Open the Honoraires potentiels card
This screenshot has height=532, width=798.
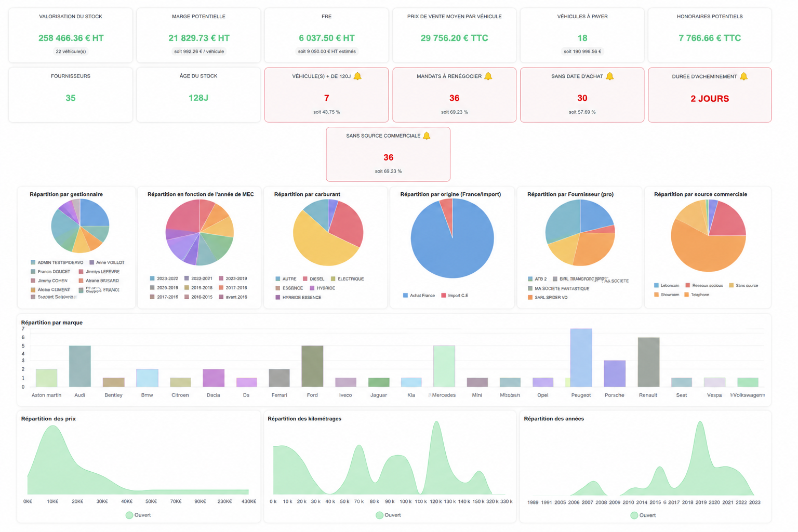point(710,35)
